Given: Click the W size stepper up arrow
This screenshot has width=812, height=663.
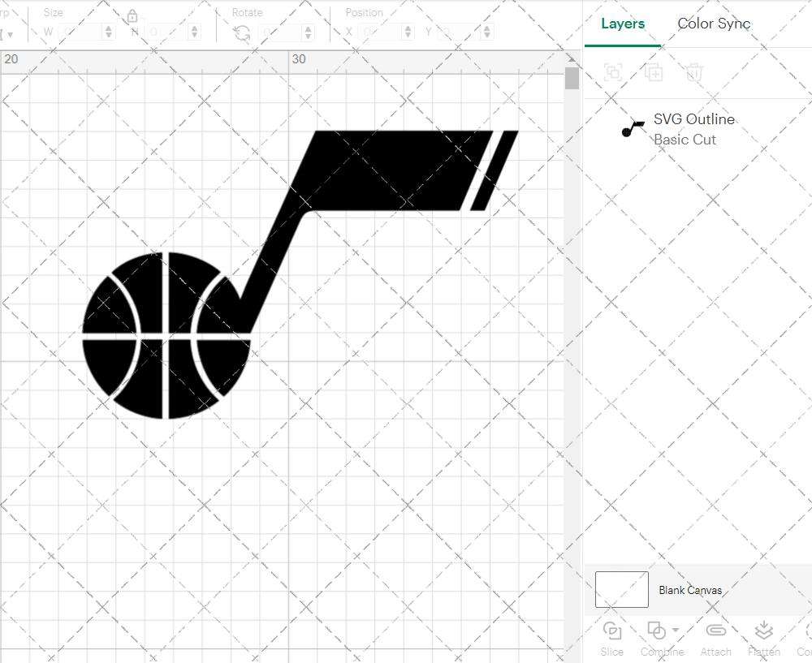Looking at the screenshot, I should click(109, 28).
